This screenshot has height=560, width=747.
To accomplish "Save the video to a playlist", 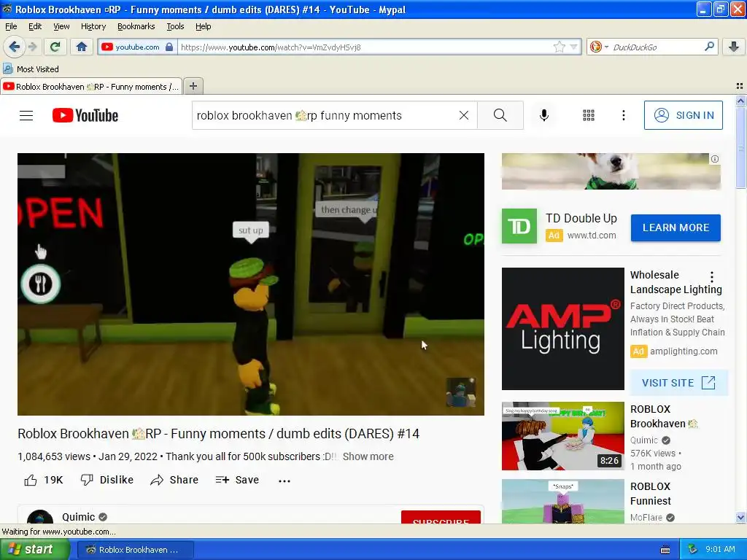I will coord(237,480).
